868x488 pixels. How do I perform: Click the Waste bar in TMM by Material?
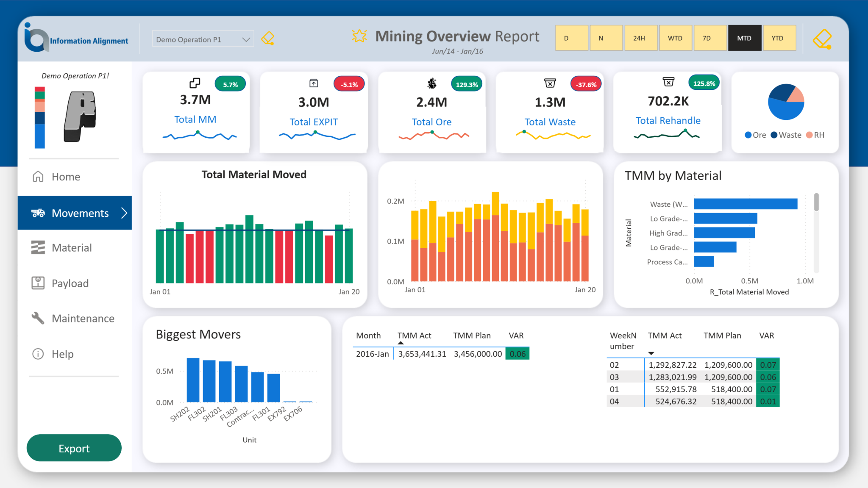pyautogui.click(x=746, y=204)
